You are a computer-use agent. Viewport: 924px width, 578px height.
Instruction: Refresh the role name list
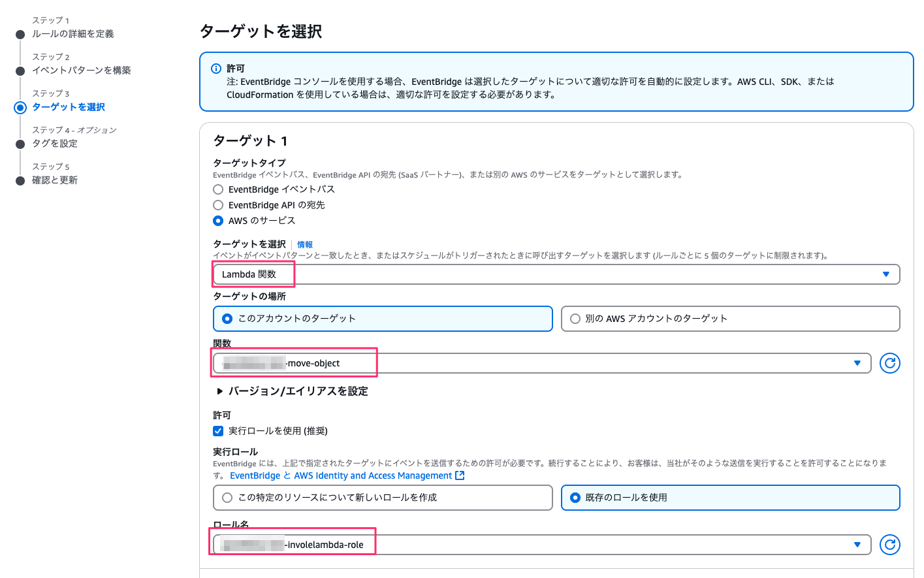(889, 545)
